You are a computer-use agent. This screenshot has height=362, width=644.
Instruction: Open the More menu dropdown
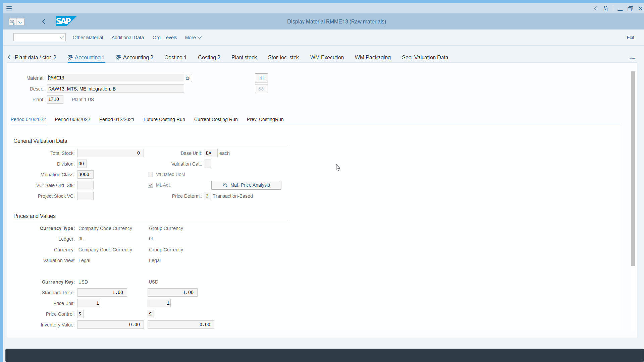coord(193,38)
